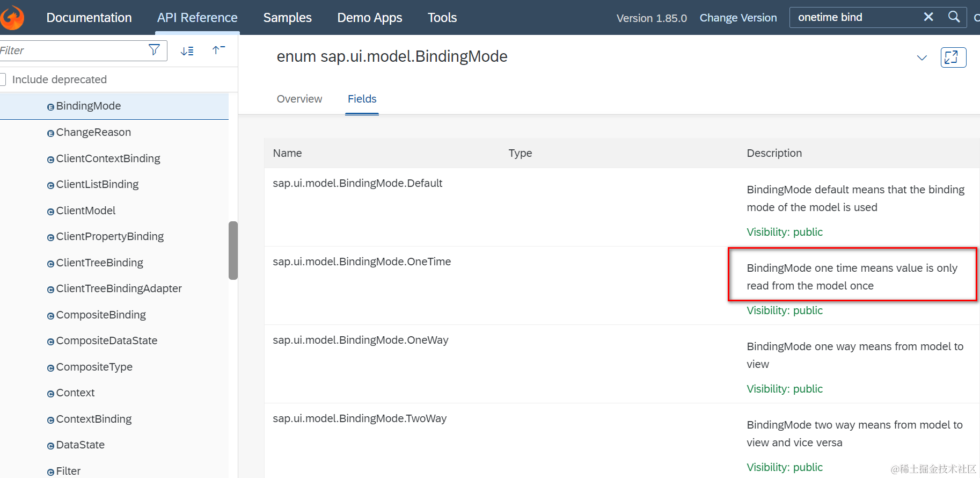Collapse all tree nodes with arrow icon
The width and height of the screenshot is (980, 478).
click(218, 50)
